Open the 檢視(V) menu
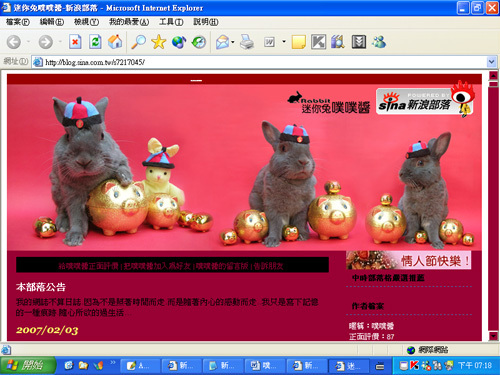 coord(86,22)
